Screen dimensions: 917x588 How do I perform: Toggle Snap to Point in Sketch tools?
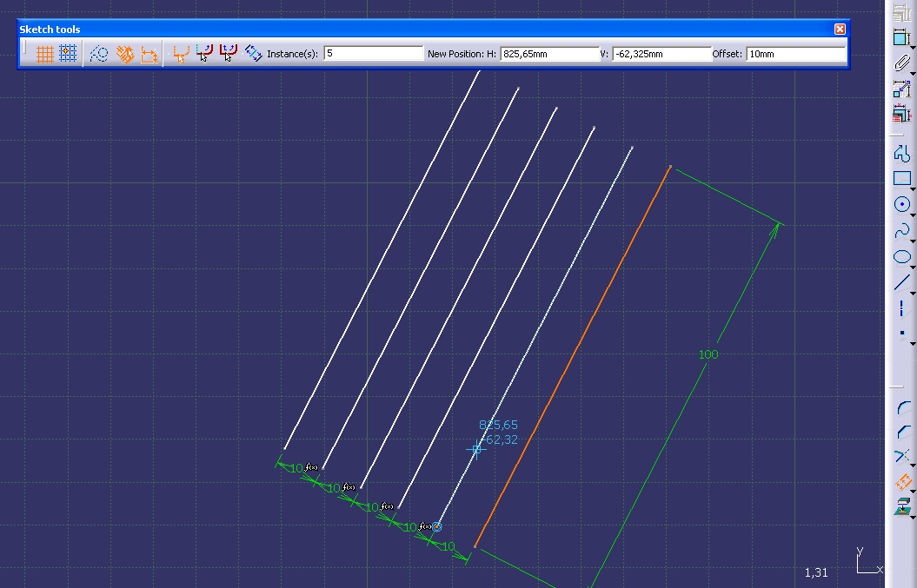[68, 54]
